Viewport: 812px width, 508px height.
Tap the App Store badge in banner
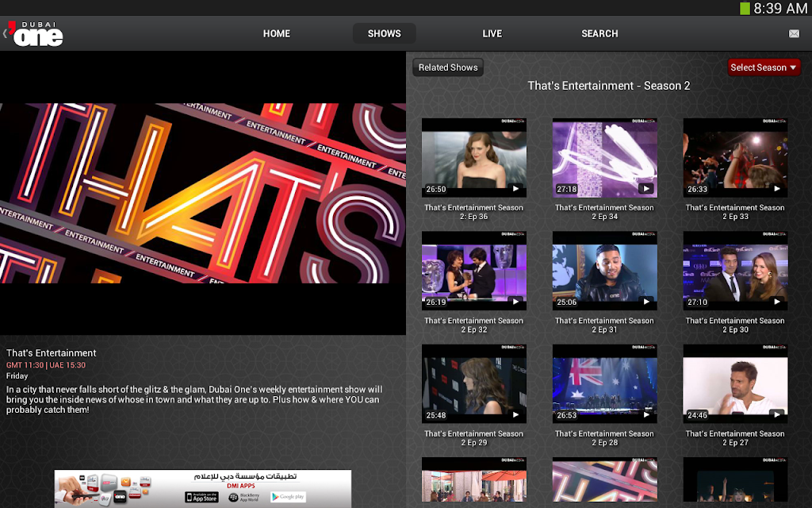202,497
